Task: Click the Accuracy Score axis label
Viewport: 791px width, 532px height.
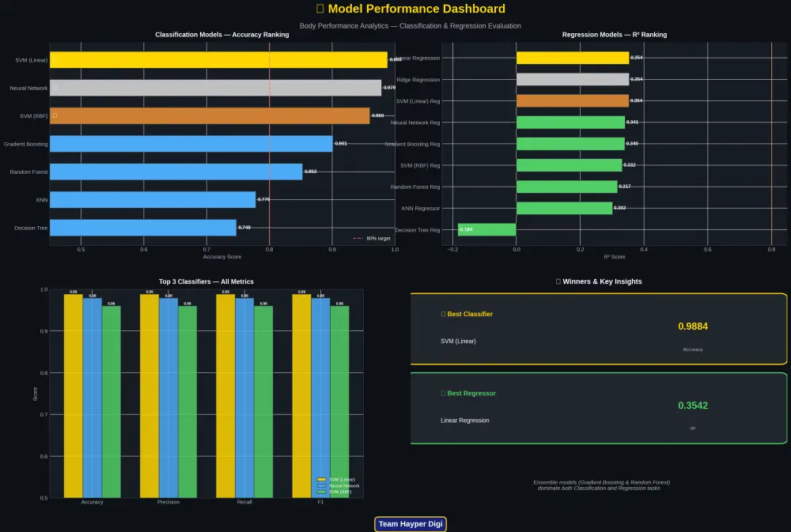Action: [x=222, y=257]
